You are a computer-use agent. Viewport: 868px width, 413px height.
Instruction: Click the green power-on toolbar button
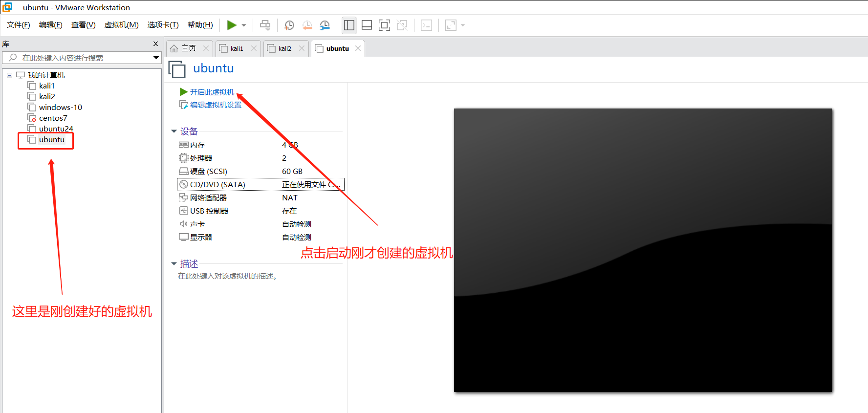232,25
